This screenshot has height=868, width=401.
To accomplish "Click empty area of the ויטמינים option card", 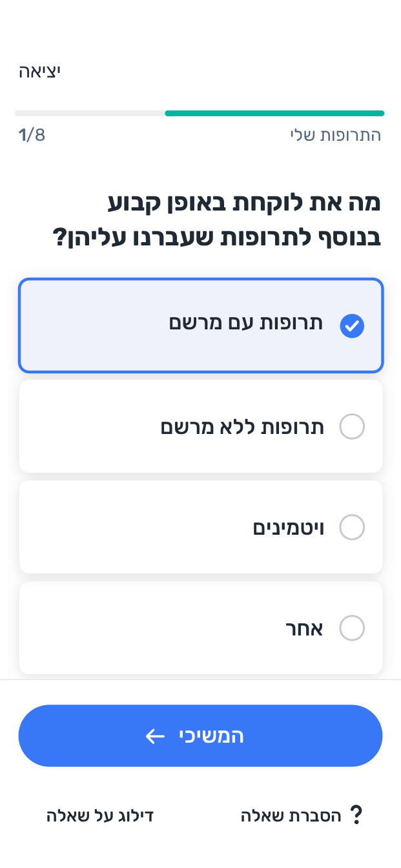I will [129, 527].
